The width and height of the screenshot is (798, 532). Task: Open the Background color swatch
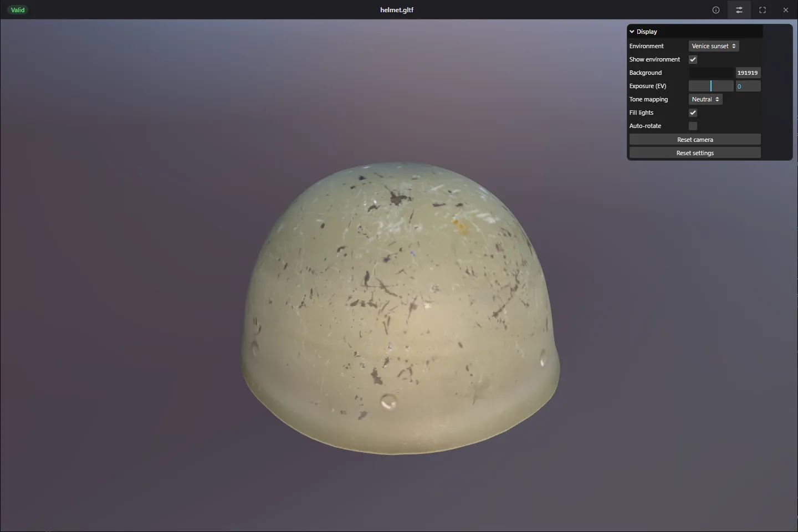click(711, 73)
